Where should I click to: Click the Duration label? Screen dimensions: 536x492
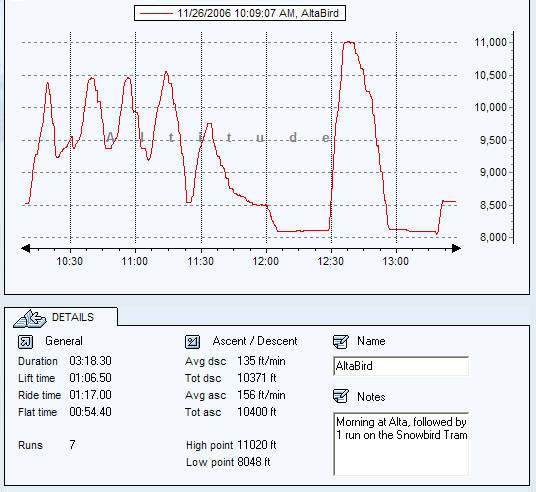[x=38, y=361]
